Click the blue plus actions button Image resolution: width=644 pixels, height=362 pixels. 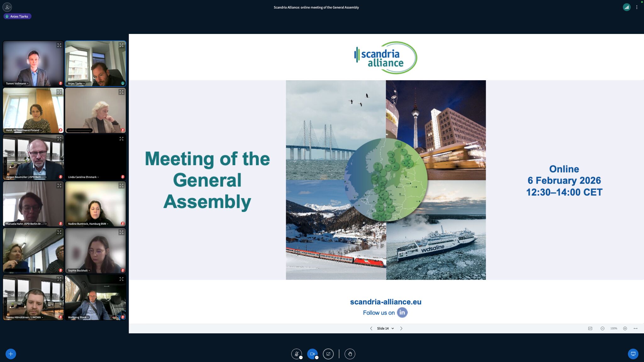click(x=11, y=354)
